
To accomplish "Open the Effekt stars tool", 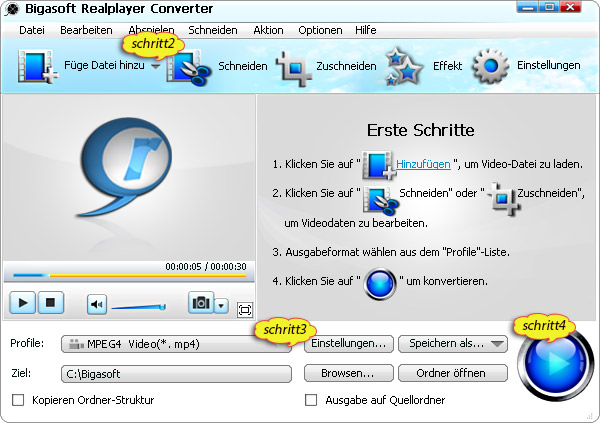I will click(x=403, y=67).
